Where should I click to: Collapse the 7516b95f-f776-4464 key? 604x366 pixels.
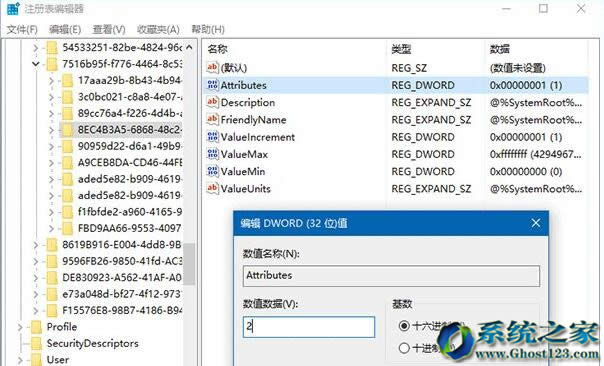click(35, 64)
